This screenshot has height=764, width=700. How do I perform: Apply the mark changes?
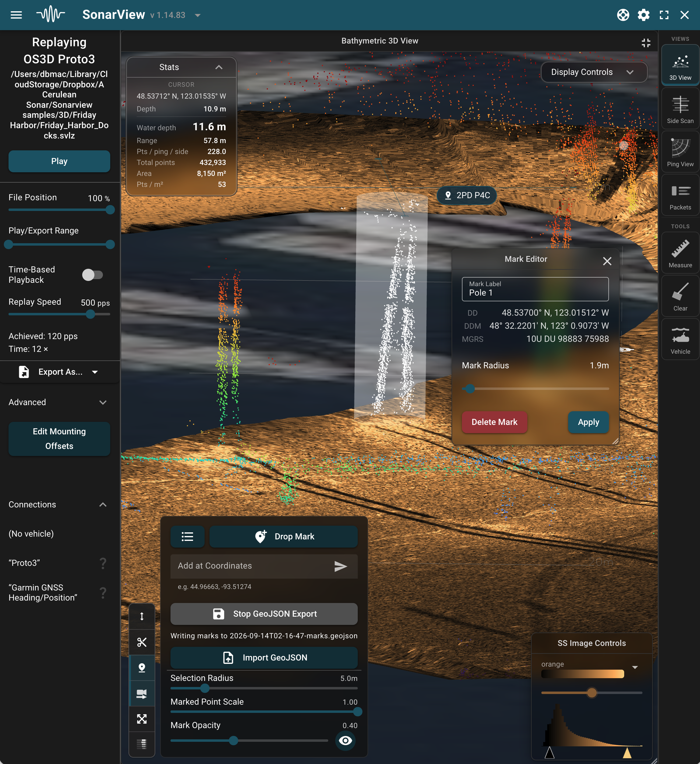click(588, 422)
